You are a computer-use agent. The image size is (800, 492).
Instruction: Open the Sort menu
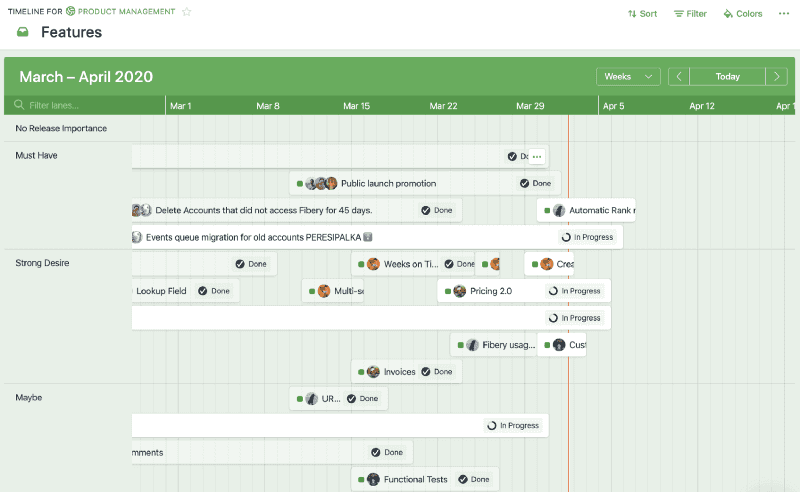coord(642,14)
